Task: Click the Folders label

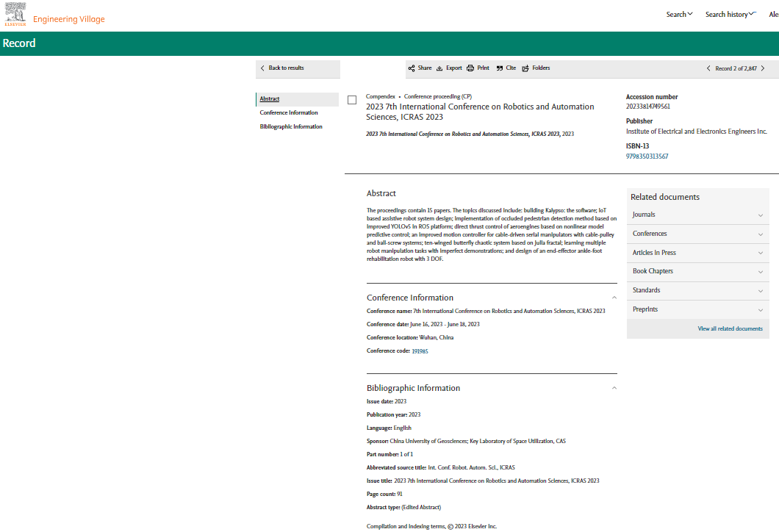Action: (x=541, y=68)
